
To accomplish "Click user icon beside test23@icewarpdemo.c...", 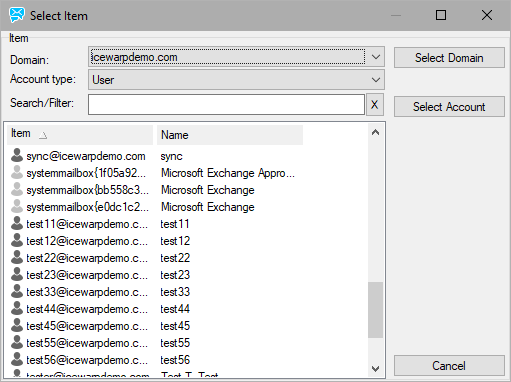I will (17, 274).
